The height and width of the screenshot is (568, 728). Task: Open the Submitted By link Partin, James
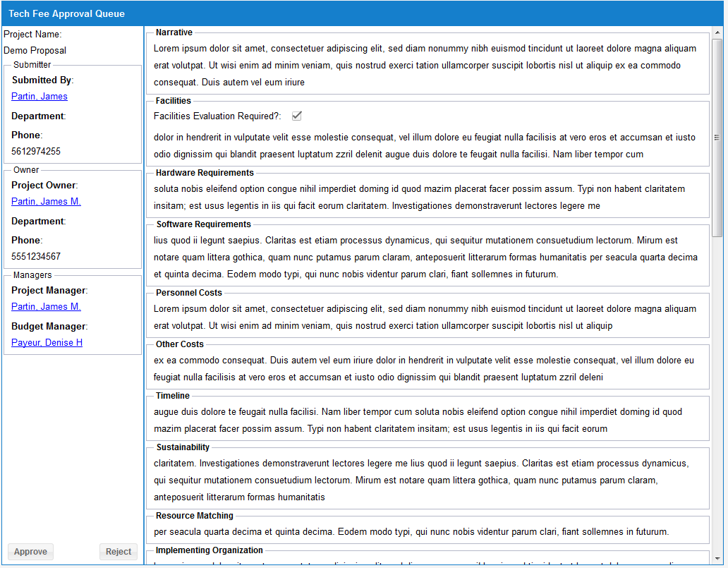click(x=40, y=97)
